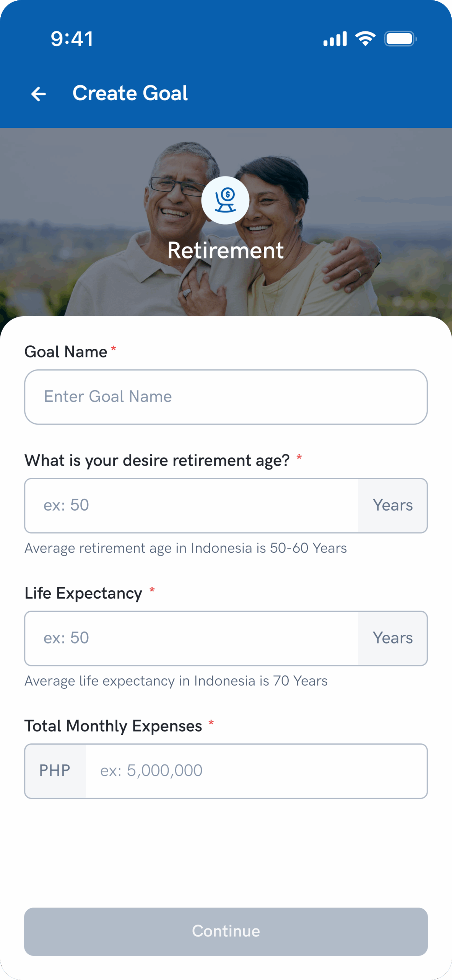
Task: Enter the Total Monthly Expenses field
Action: click(255, 771)
